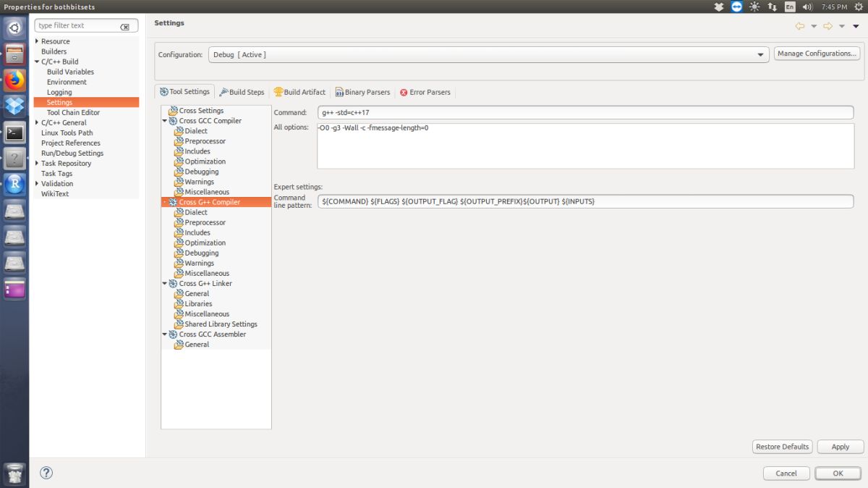The height and width of the screenshot is (488, 868).
Task: Open network indicator in top bar
Action: pyautogui.click(x=773, y=7)
